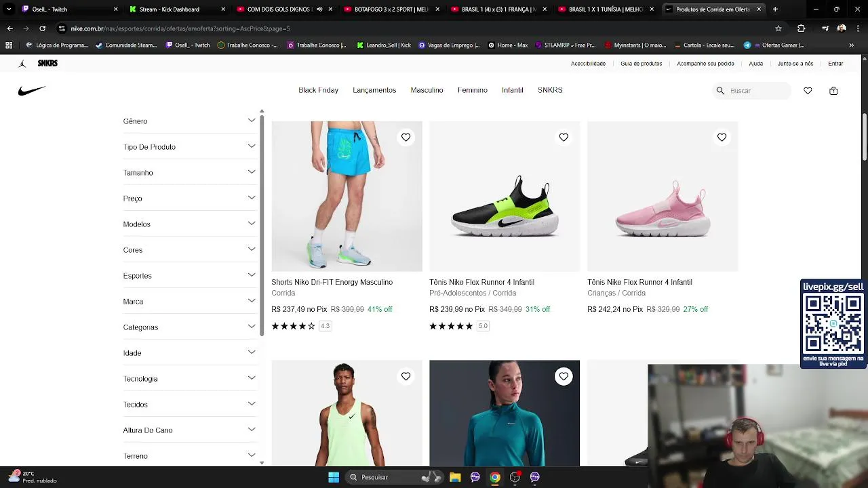The image size is (868, 488).
Task: Favorite the Shorts Nike Dri-FIT Energy product
Action: (x=406, y=137)
